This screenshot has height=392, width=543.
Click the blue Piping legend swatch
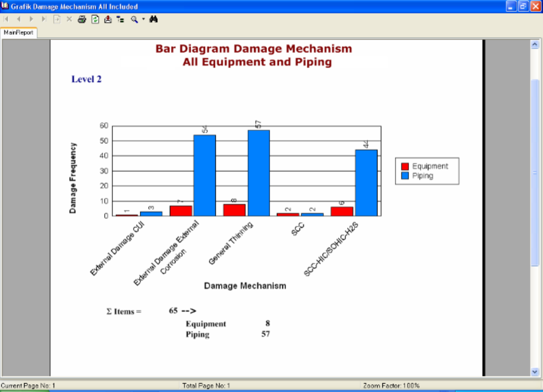(x=405, y=176)
